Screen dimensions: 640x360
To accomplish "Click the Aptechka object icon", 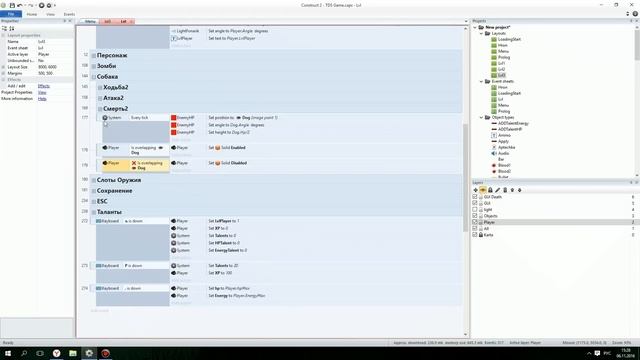I will pyautogui.click(x=494, y=147).
